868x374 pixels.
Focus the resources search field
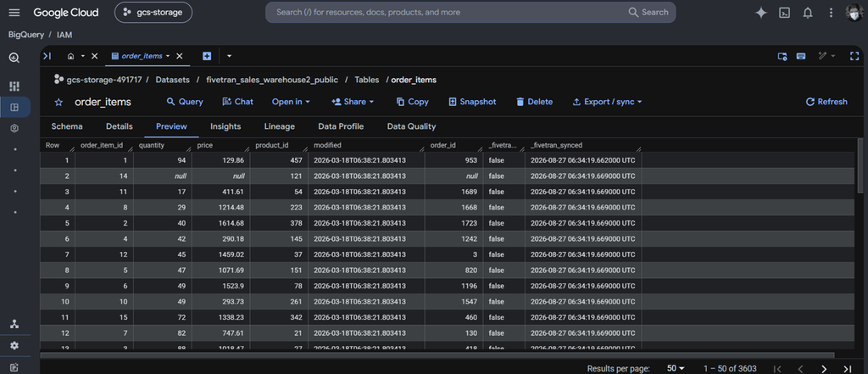[x=446, y=12]
